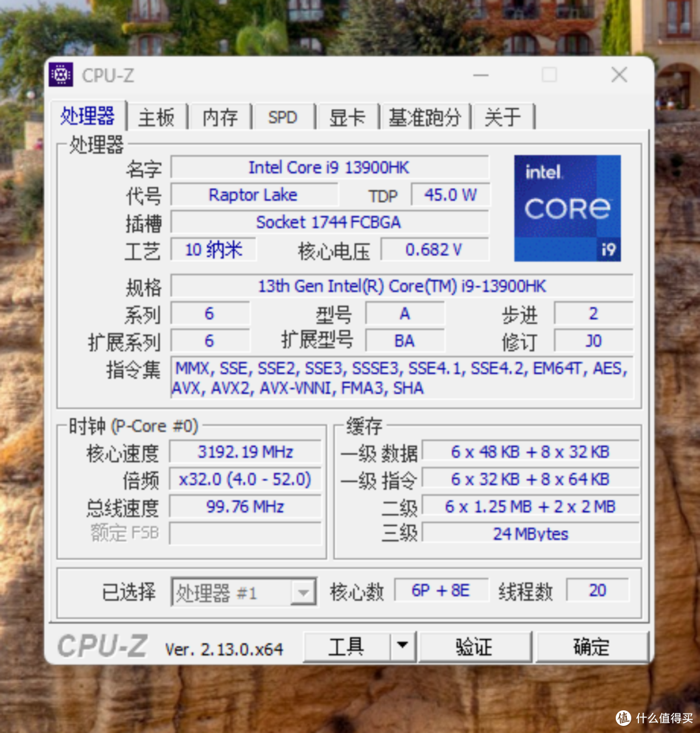
Task: Click the L1 data cache value 6 x 48 KB
Action: [x=530, y=452]
